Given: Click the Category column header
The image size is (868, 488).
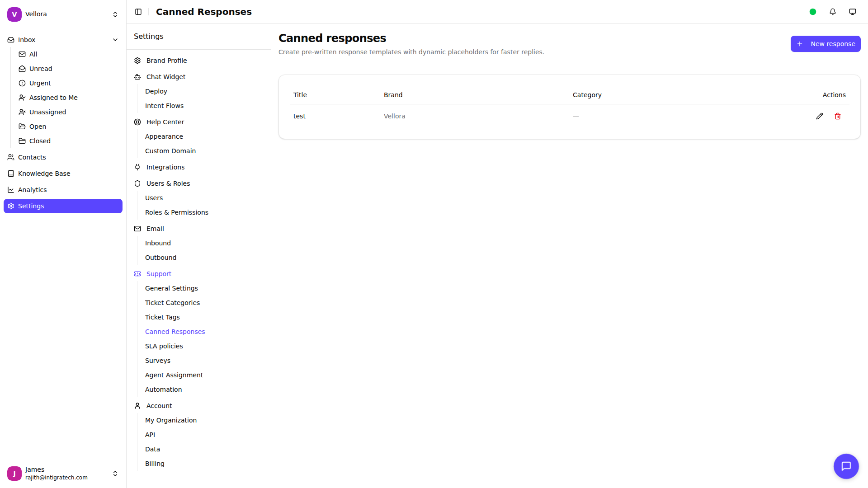Looking at the screenshot, I should pos(587,95).
